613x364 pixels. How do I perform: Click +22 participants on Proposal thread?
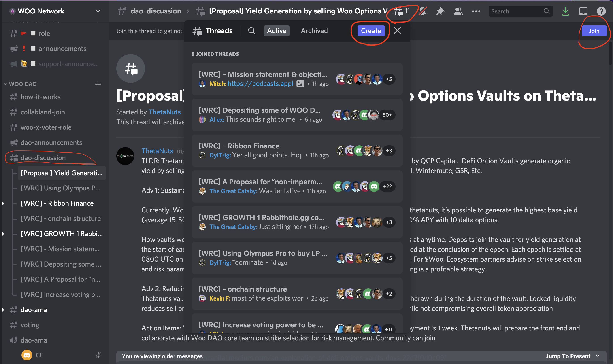pyautogui.click(x=387, y=187)
